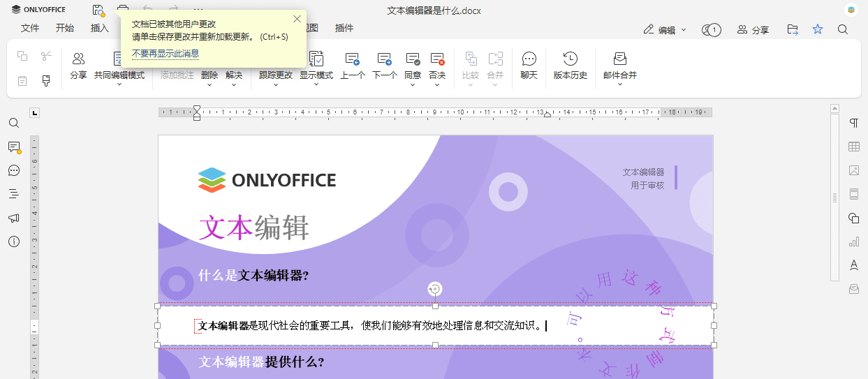Expand the mail merge dropdown arrow
Screen dimensions: 868x379
pyautogui.click(x=619, y=84)
